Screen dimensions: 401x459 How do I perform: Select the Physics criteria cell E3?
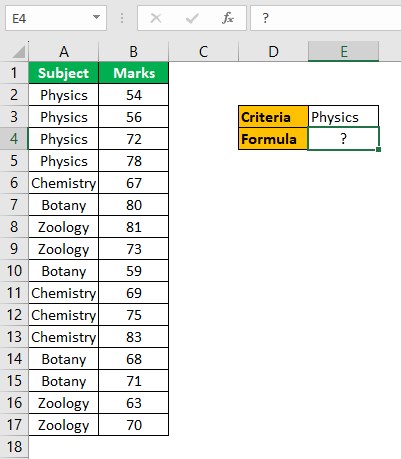[x=343, y=117]
